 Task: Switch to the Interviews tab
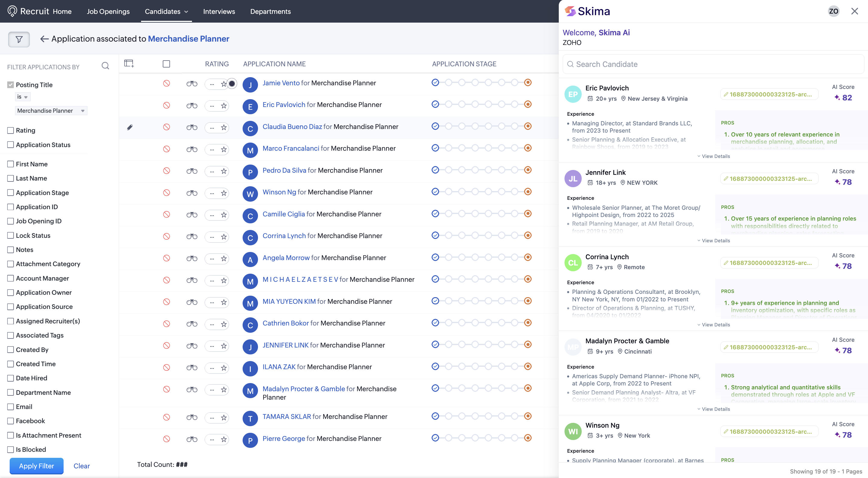tap(219, 11)
